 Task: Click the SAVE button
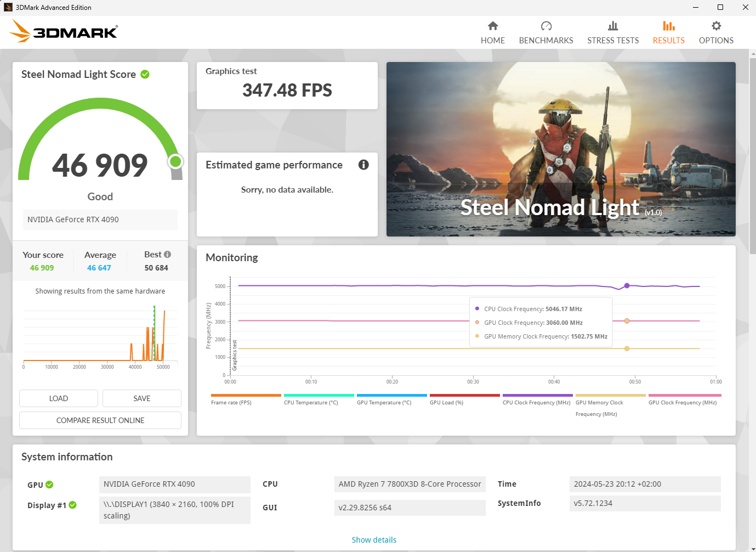(x=142, y=398)
